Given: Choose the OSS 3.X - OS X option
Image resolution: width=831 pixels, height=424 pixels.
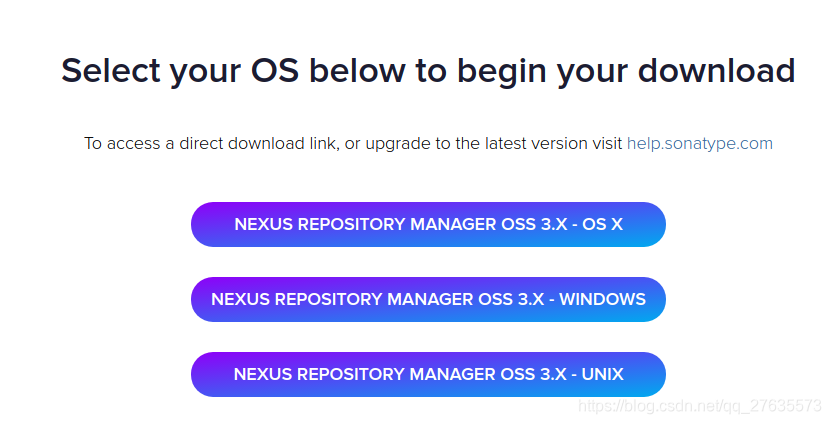Looking at the screenshot, I should (428, 224).
